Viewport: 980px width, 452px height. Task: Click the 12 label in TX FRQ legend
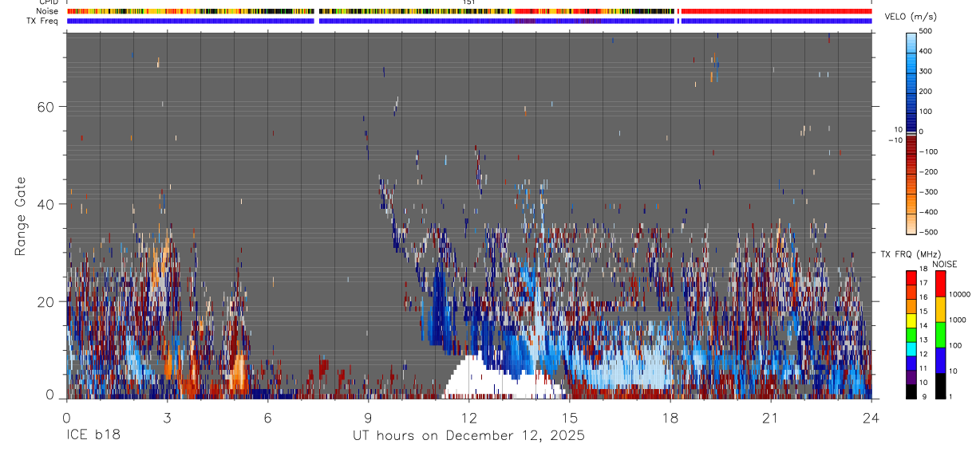coord(923,354)
